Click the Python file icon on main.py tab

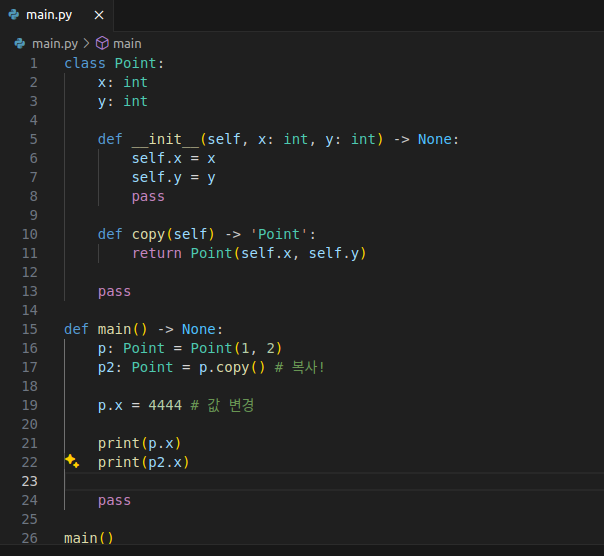coord(14,16)
